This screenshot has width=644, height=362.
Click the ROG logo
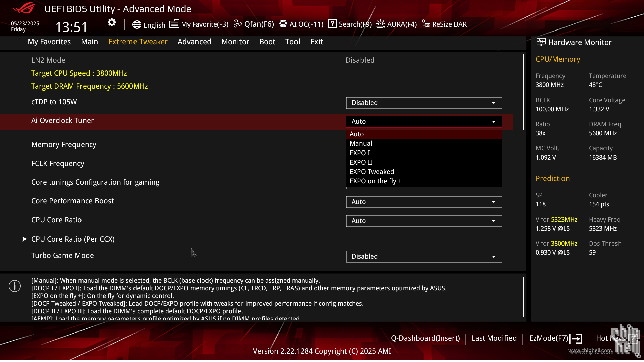pos(24,8)
